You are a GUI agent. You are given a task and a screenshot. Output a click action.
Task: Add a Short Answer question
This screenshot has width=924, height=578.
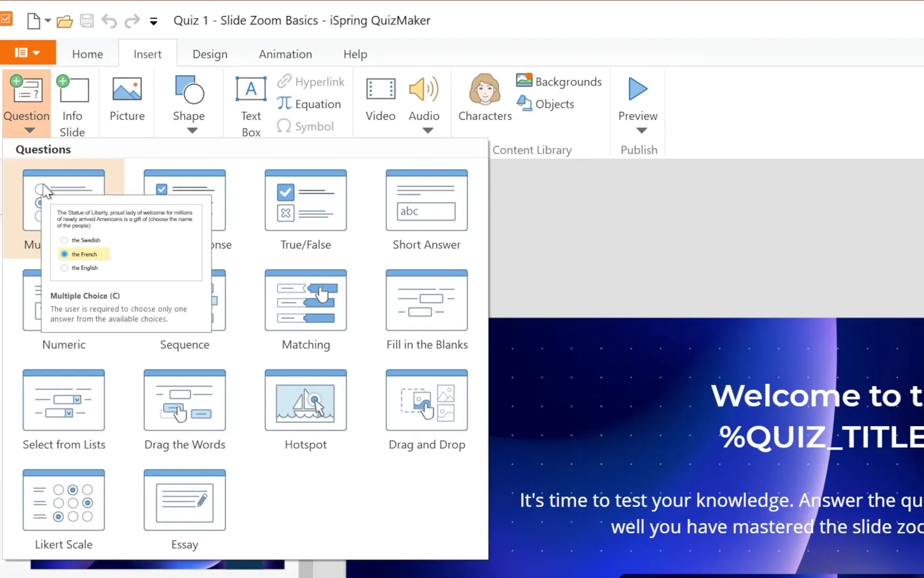coord(427,210)
